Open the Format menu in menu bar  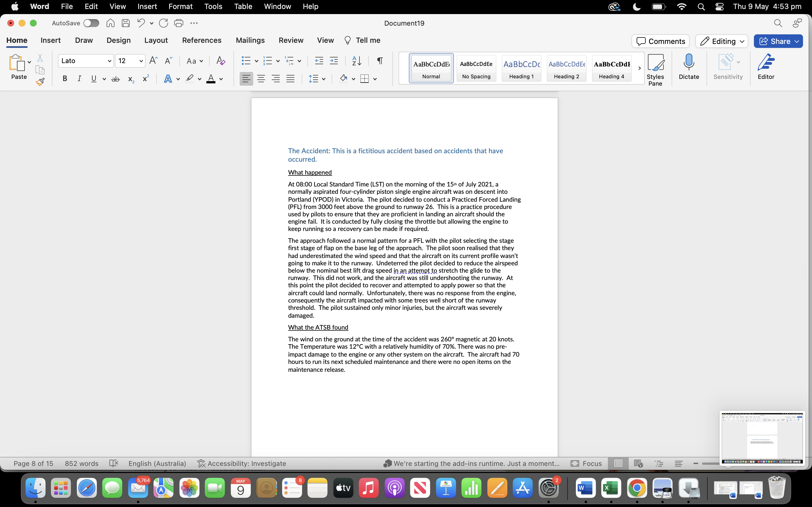(x=180, y=6)
